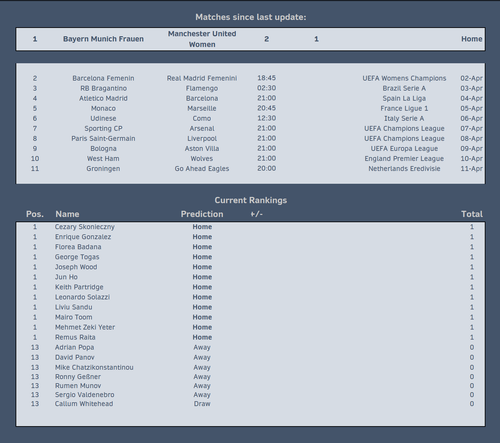
Task: Select 'Leonardo Solazzi' in rankings
Action: coord(82,297)
